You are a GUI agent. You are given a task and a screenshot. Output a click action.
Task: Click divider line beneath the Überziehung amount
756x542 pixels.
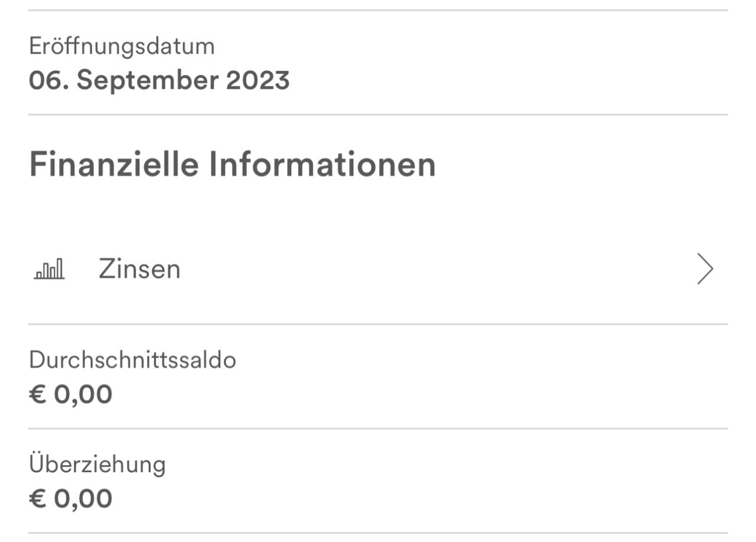point(378,533)
